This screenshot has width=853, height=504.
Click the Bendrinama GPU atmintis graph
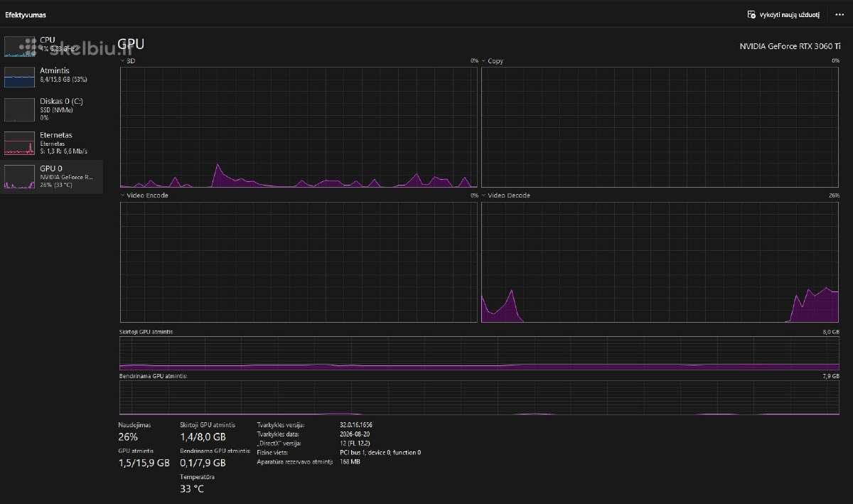point(479,397)
